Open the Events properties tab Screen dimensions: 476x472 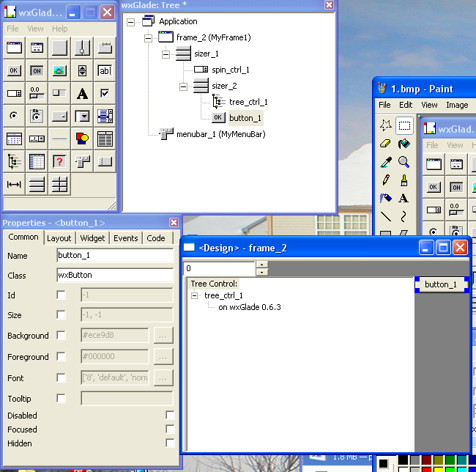(125, 238)
